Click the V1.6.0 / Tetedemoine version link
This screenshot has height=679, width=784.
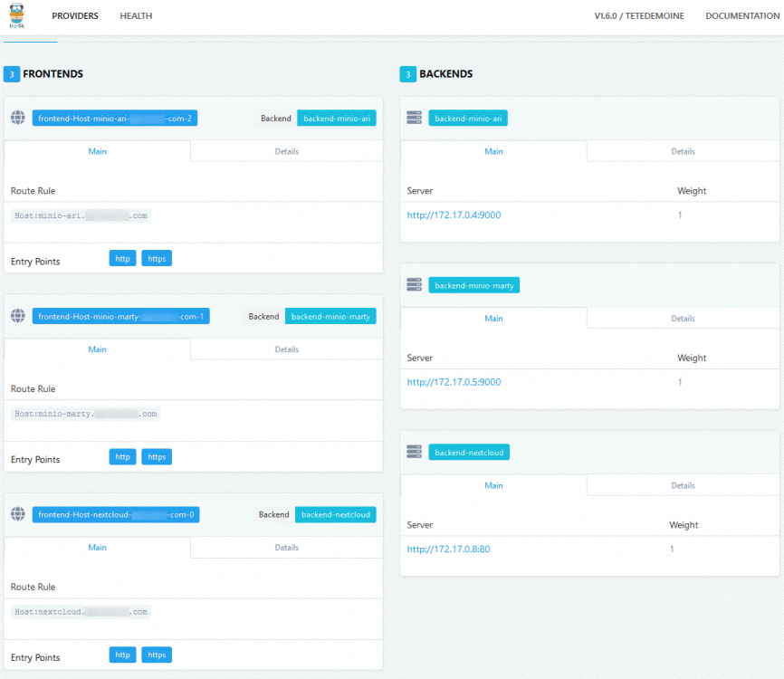pyautogui.click(x=639, y=16)
